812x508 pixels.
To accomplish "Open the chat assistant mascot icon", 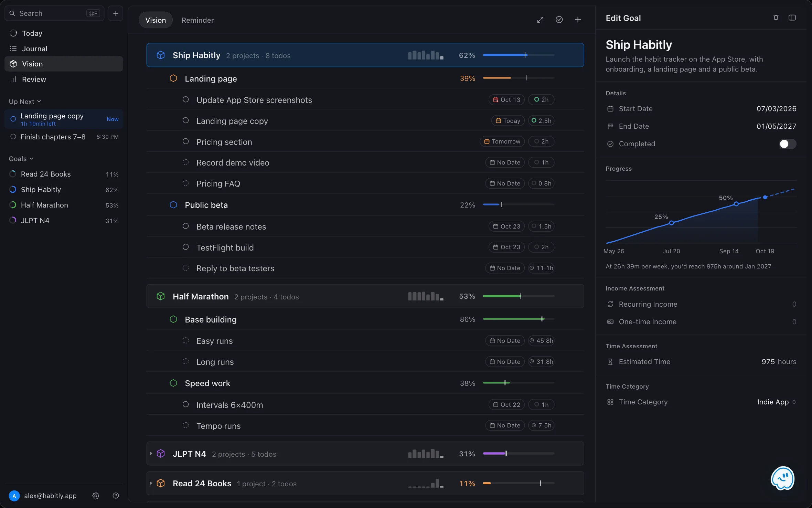I will [x=783, y=478].
